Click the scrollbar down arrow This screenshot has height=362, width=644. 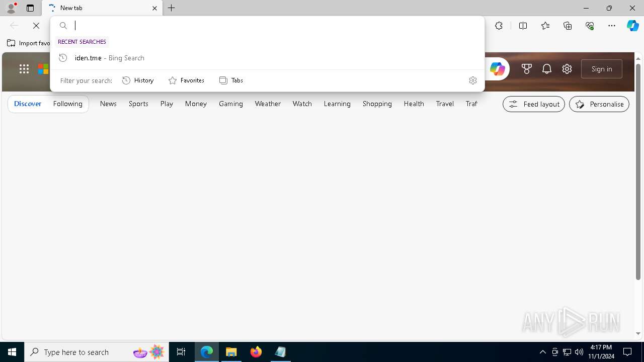pyautogui.click(x=638, y=334)
